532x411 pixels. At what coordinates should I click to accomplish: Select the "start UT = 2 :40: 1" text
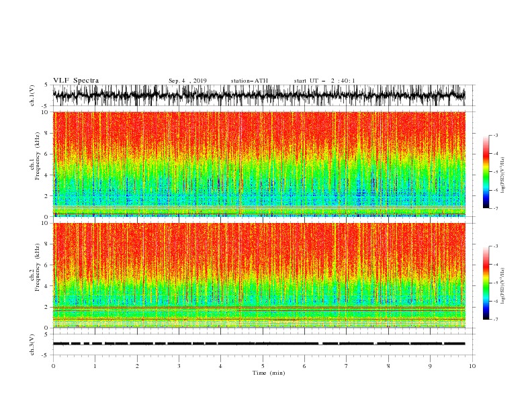coord(324,81)
